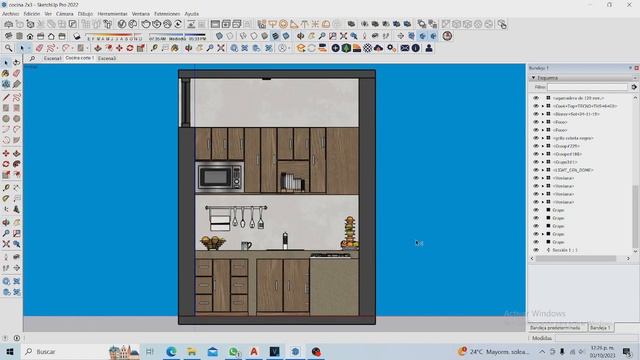640x360 pixels.
Task: Open the Outliner details arrow button
Action: pyautogui.click(x=633, y=87)
